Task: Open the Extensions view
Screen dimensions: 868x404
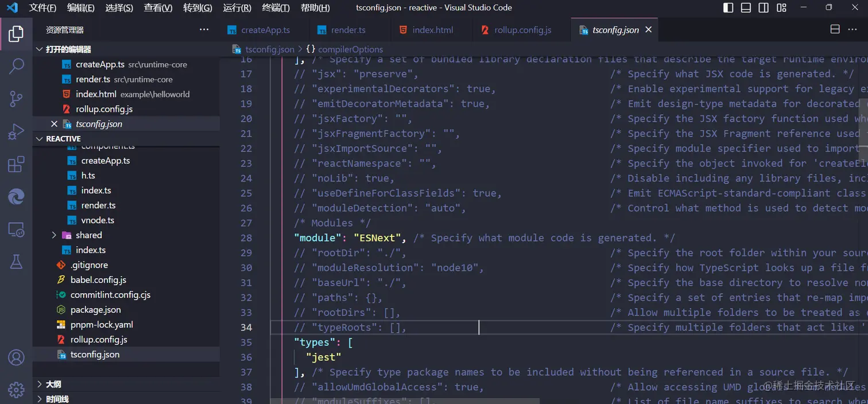Action: pos(16,165)
